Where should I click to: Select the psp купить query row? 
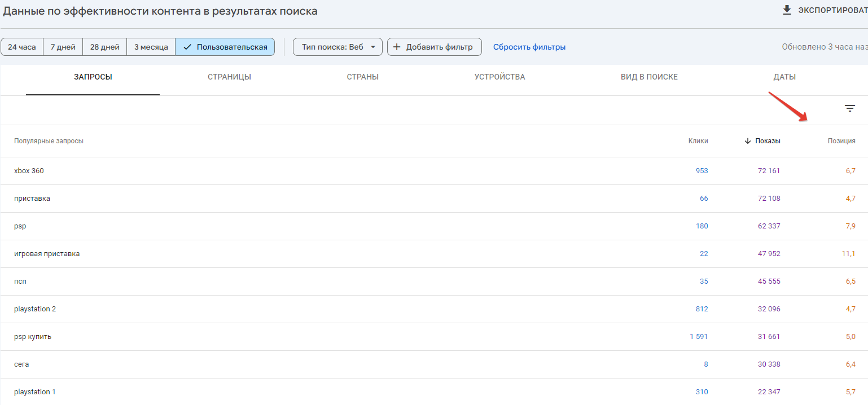pos(434,337)
